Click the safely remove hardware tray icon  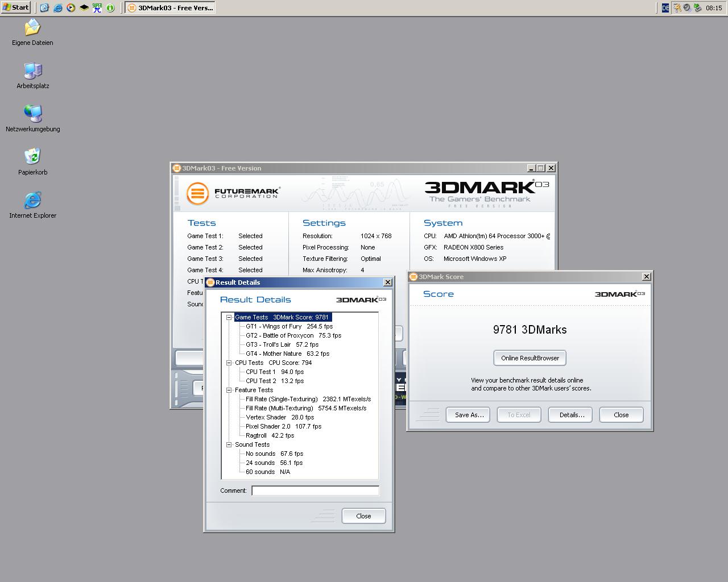697,8
